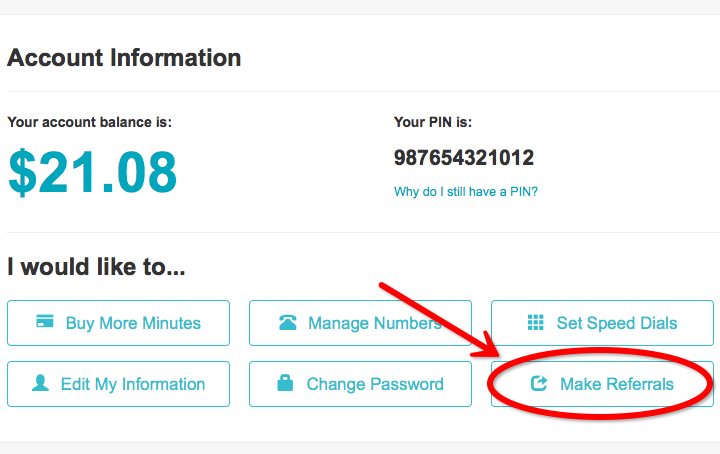Screen dimensions: 720x454
Task: Open Set Speed Dials text
Action: click(x=617, y=323)
